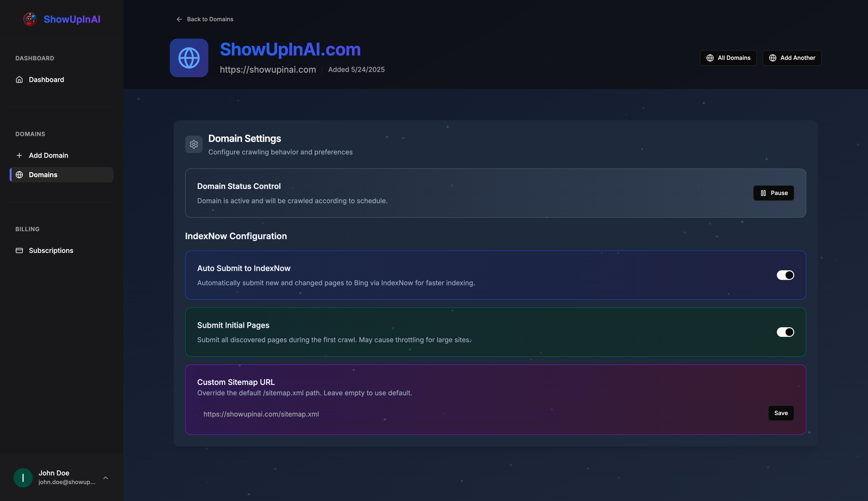Click the credit card Subscriptions icon
This screenshot has width=868, height=501.
pyautogui.click(x=19, y=250)
